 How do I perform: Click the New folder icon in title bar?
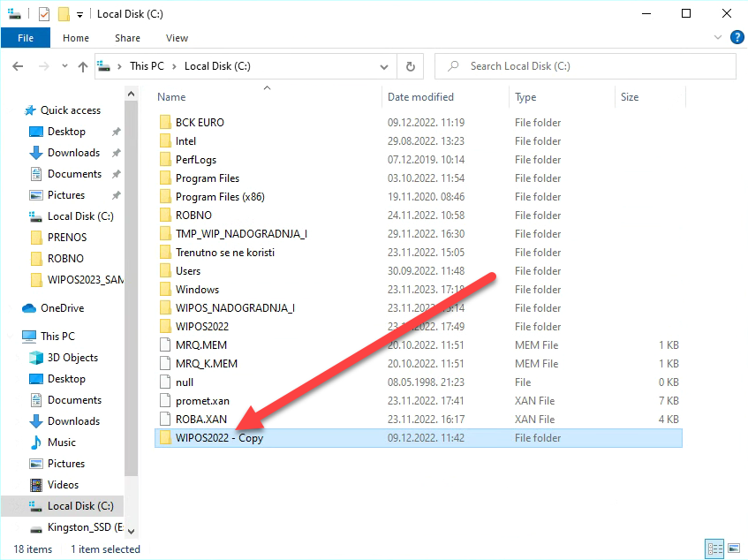[x=64, y=14]
